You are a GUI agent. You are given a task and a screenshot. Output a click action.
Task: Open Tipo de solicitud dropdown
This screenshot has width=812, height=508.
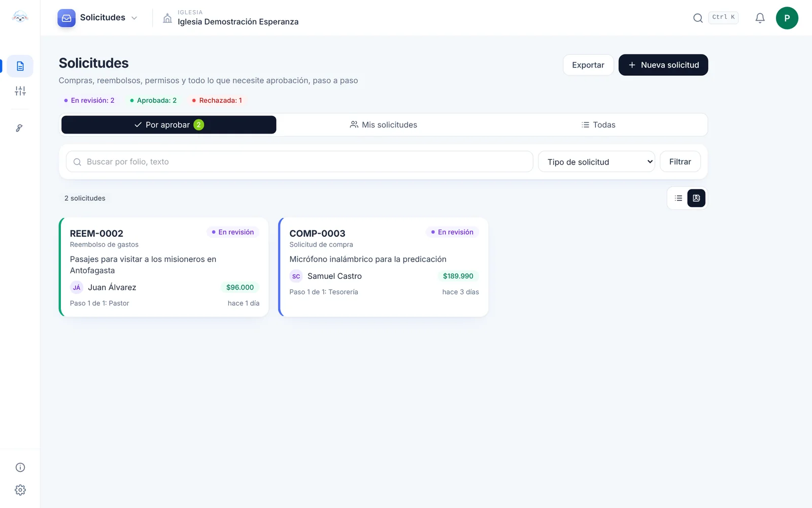point(596,162)
